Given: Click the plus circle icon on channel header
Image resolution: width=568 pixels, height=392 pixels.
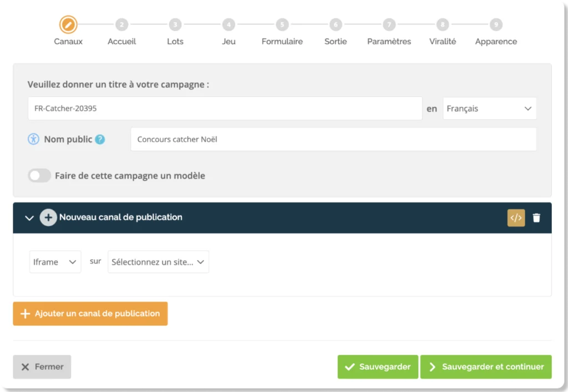Looking at the screenshot, I should (48, 217).
